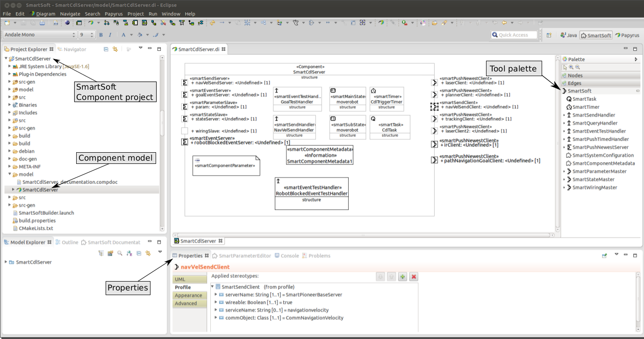The width and height of the screenshot is (644, 339).
Task: Select the CMakeLists.txt file
Action: tap(32, 228)
